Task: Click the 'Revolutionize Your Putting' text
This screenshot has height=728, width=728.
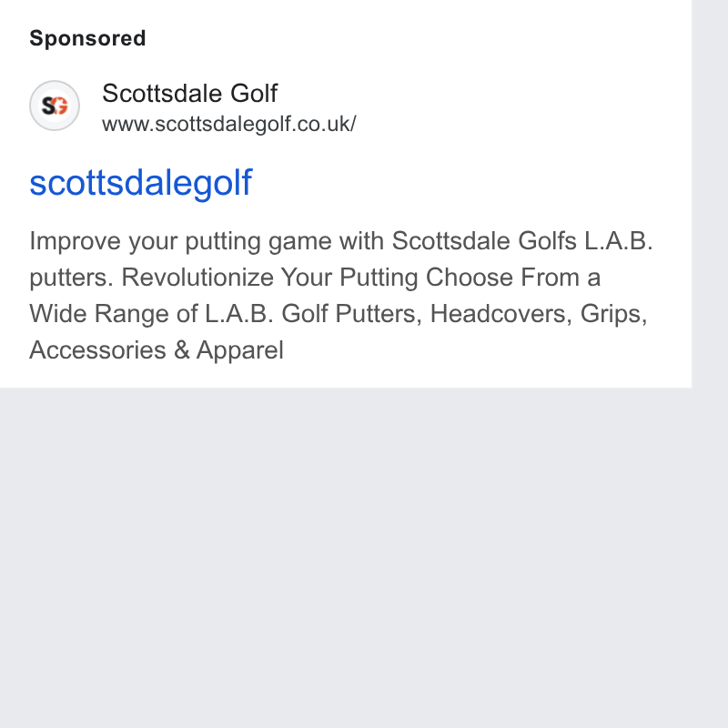Action: [269, 278]
